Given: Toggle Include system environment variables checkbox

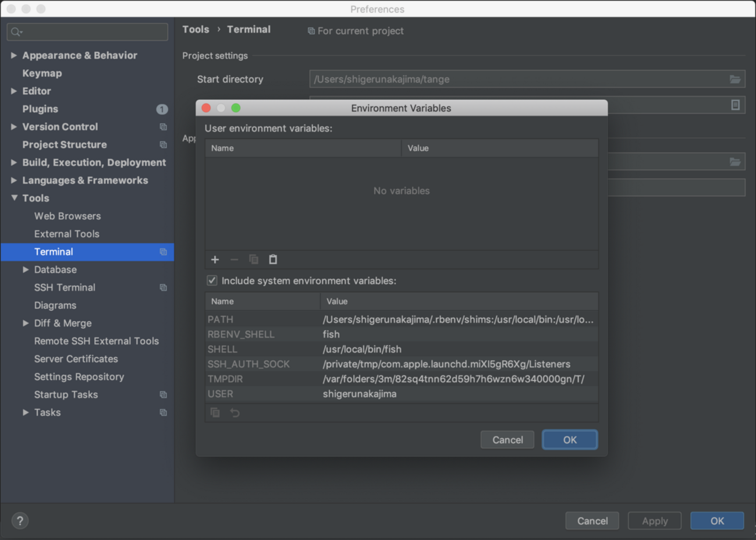Looking at the screenshot, I should point(212,280).
